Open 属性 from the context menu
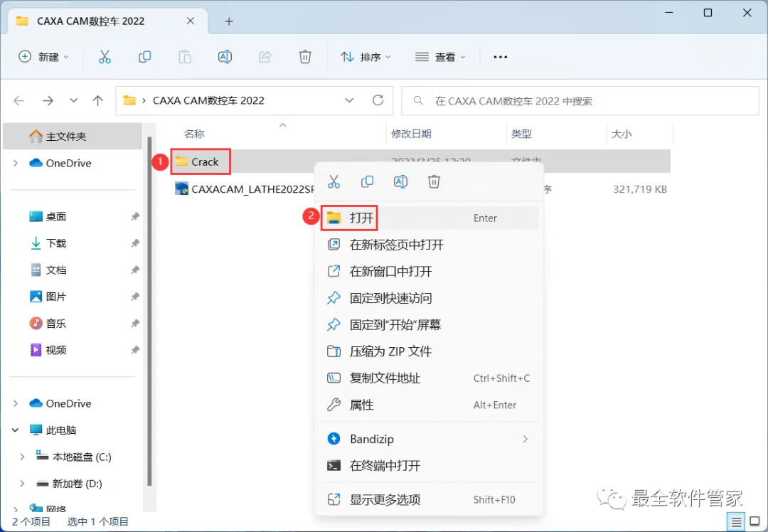Screen dimensions: 768x532 [x=429, y=405]
